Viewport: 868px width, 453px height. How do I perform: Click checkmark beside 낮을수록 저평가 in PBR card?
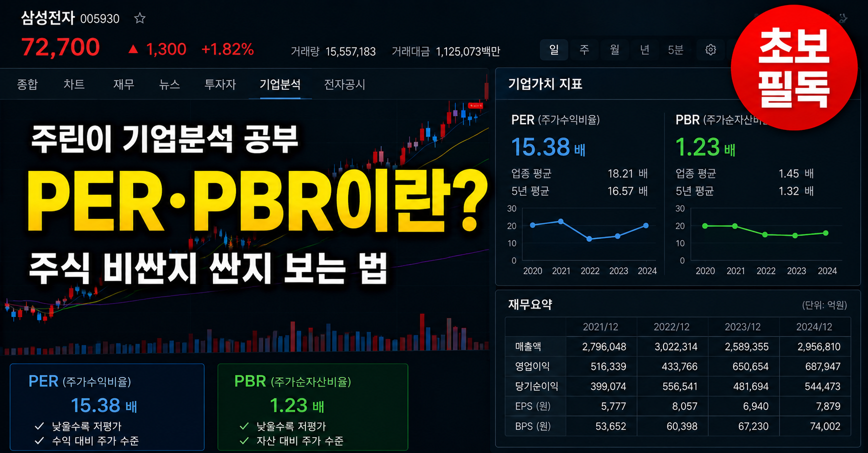click(244, 426)
